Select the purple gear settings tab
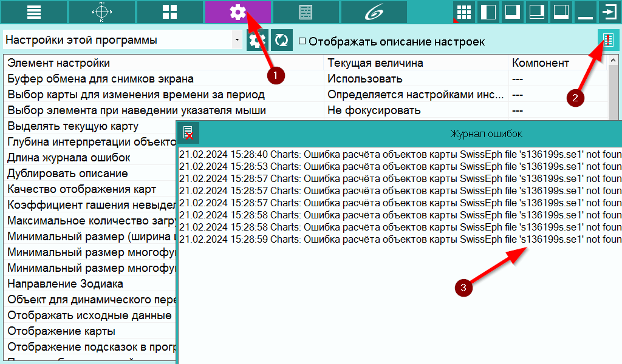This screenshot has height=364, width=622. 238,12
